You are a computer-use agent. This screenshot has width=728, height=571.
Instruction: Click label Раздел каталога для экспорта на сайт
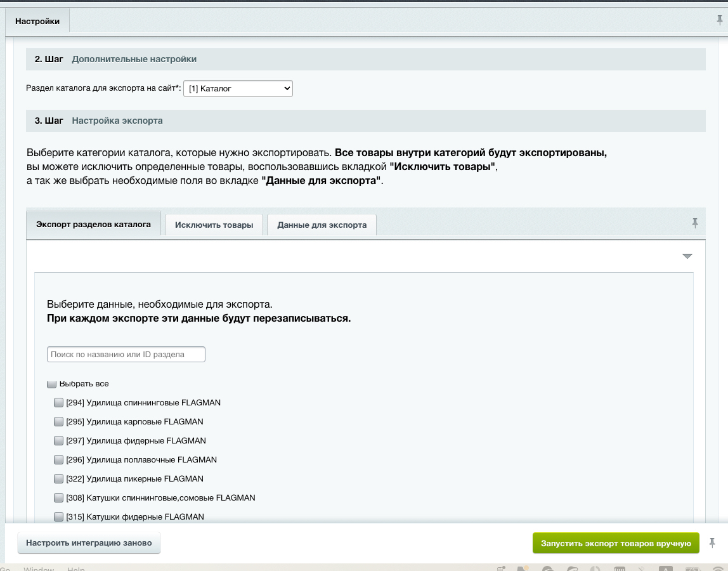tap(103, 88)
